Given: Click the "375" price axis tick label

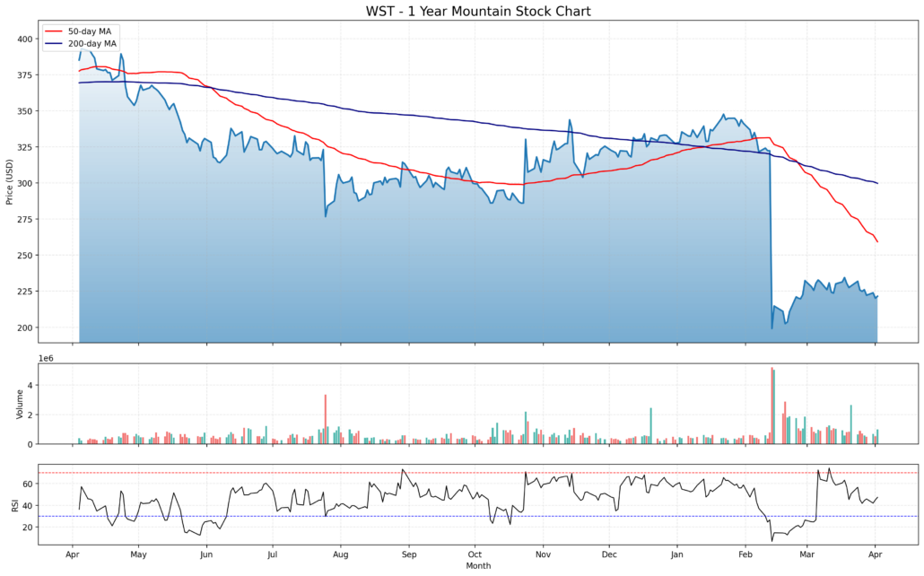Looking at the screenshot, I should [x=25, y=74].
